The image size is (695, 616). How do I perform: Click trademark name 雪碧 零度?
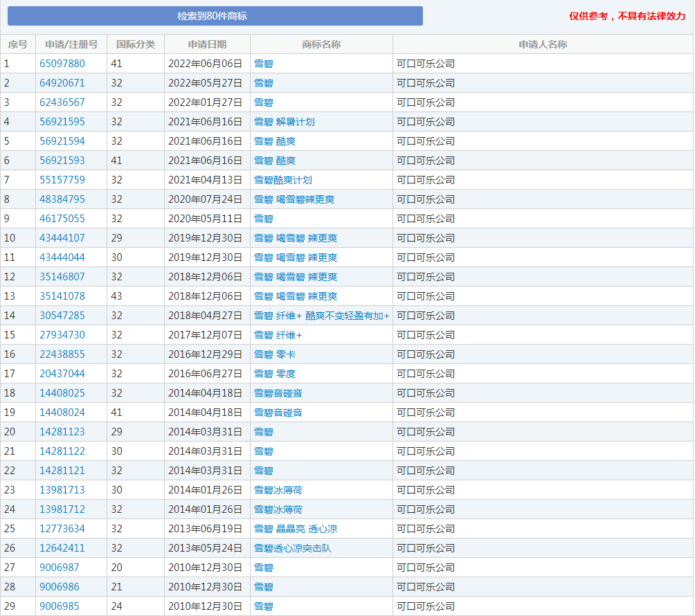click(275, 374)
